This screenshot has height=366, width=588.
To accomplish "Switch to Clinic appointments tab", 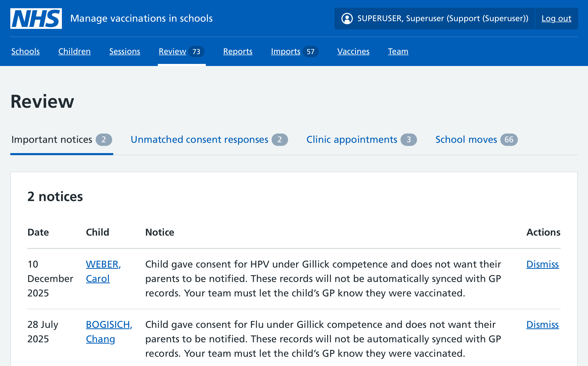I will [362, 140].
